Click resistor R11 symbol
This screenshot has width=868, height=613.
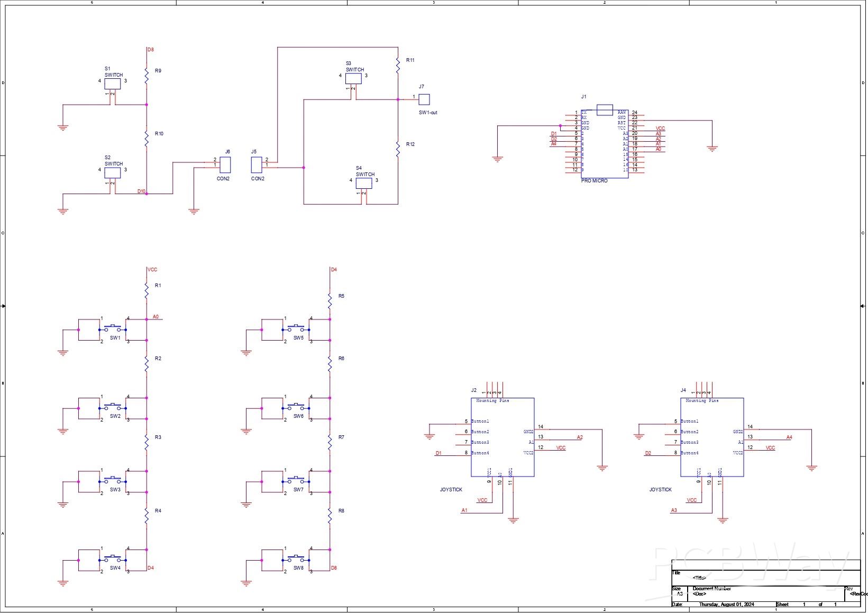point(398,66)
